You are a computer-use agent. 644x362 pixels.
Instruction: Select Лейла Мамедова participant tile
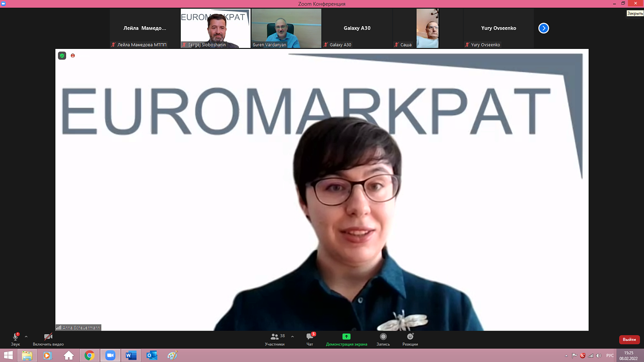[x=145, y=28]
